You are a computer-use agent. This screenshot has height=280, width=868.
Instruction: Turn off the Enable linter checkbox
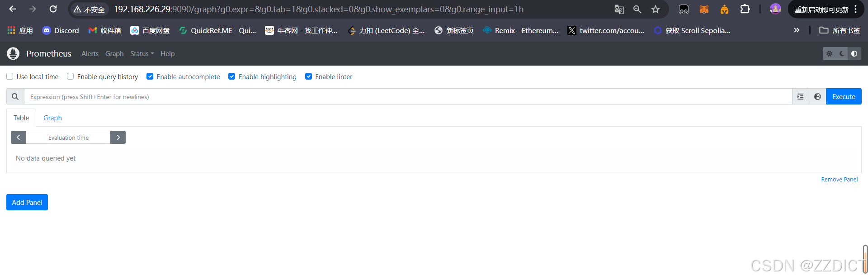[309, 76]
